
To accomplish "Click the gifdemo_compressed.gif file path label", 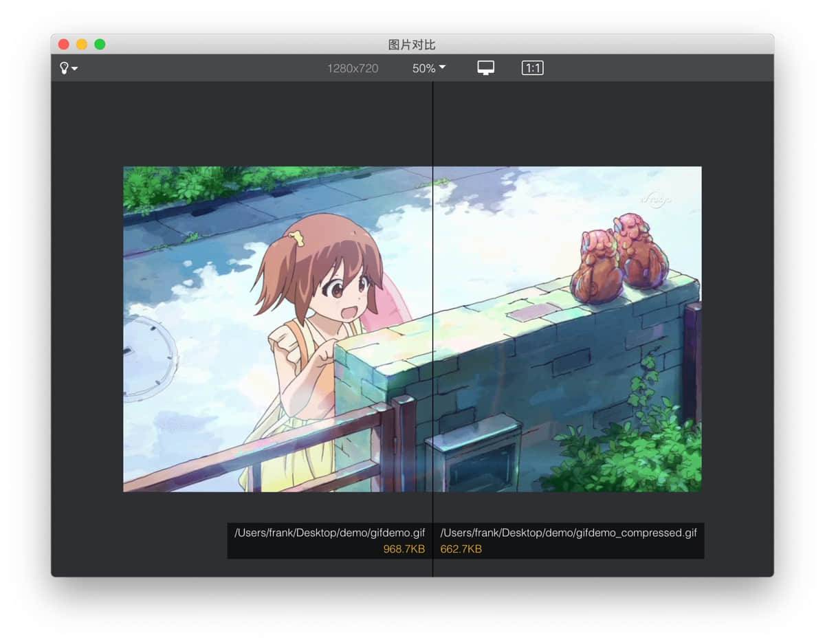I will click(569, 533).
